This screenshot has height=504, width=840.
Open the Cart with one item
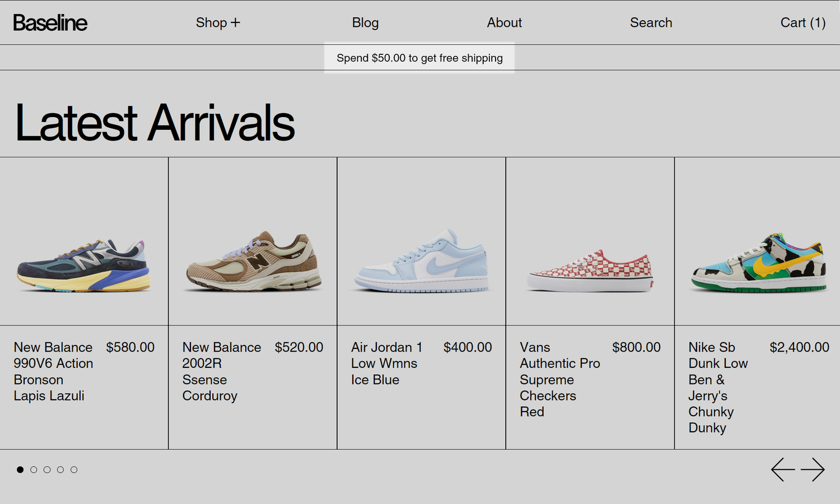(x=802, y=22)
